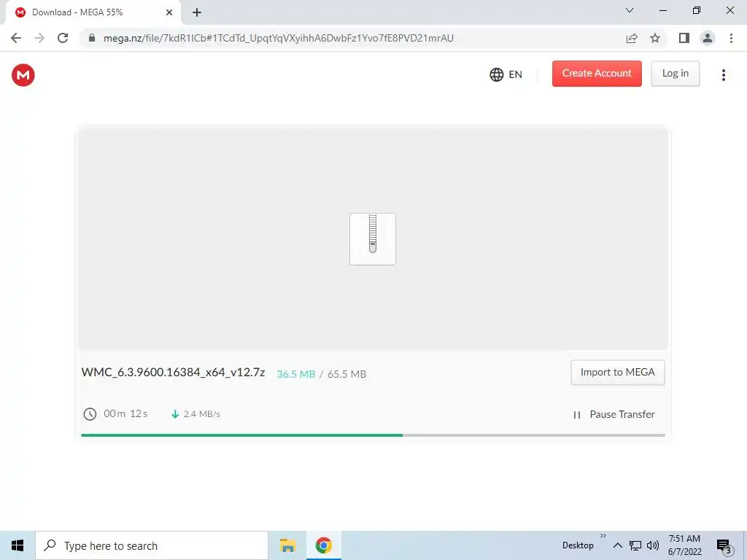Open File Explorer from taskbar
Screen dimensions: 747x560
pos(287,545)
